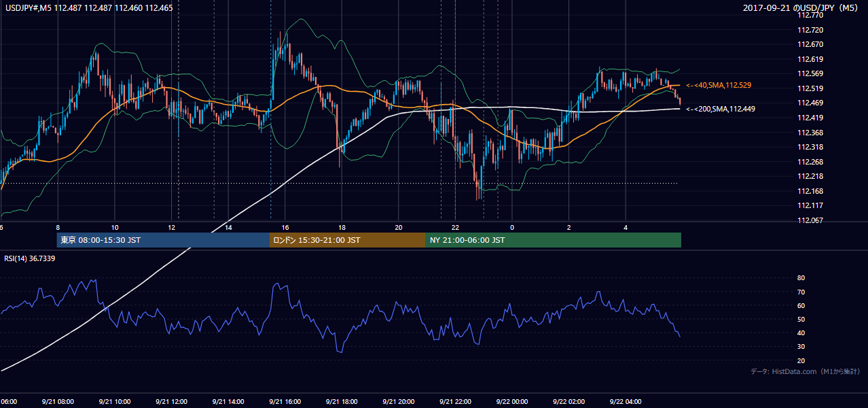The height and width of the screenshot is (408, 868).
Task: Click hour tick 16 under the price chart
Action: click(x=285, y=228)
